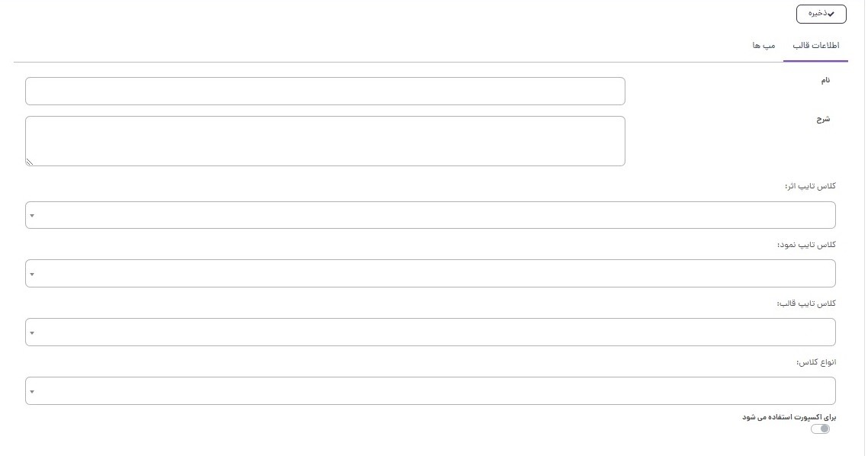Click the arrow icon of کلاس تایپ اثر dropdown

pos(32,216)
